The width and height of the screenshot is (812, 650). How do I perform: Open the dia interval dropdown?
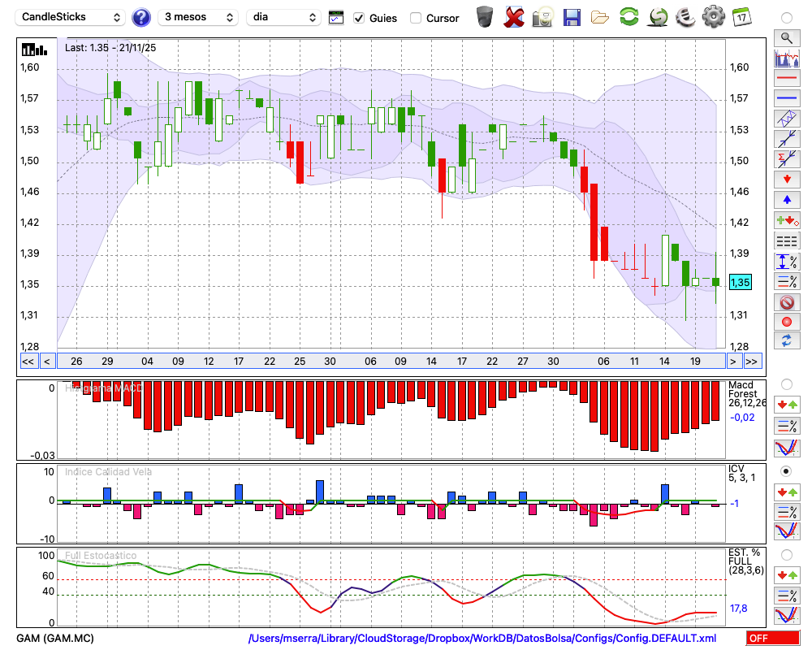click(284, 17)
